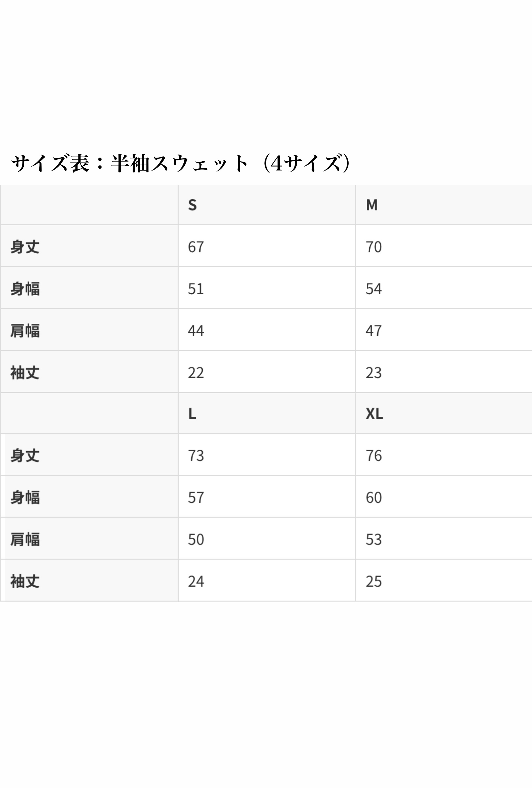
Task: Click the M size 身幅 value 54
Action: [374, 289]
